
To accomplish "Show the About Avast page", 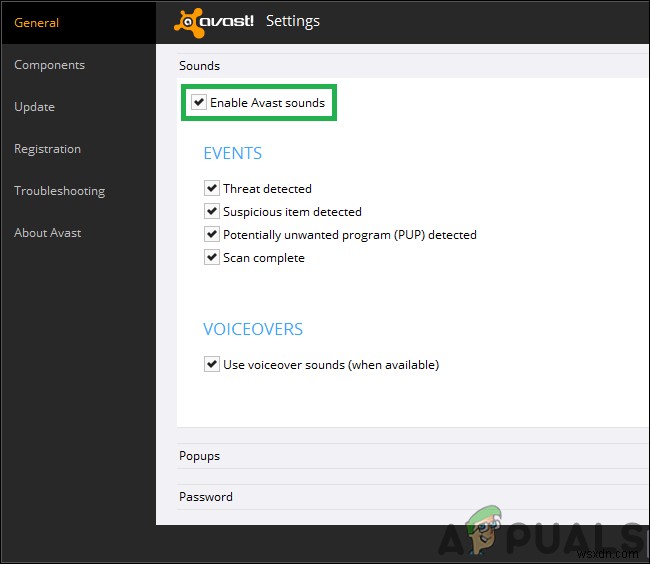I will click(x=47, y=233).
